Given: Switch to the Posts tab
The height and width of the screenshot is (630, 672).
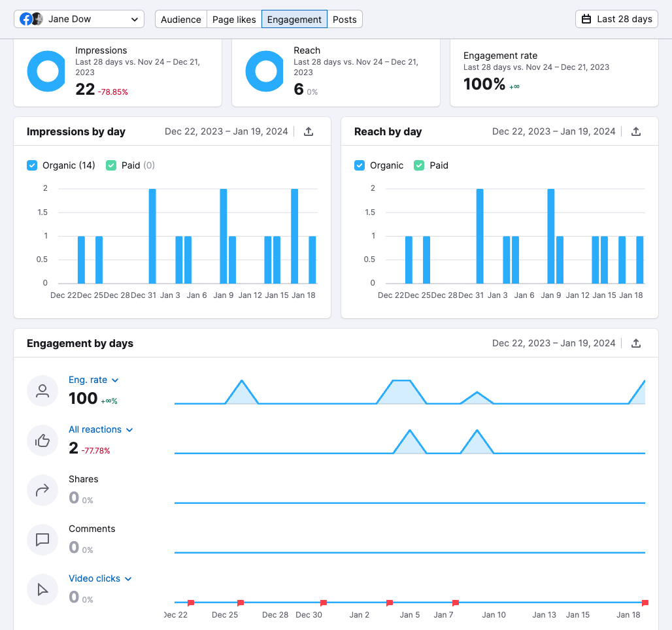Looking at the screenshot, I should (344, 19).
